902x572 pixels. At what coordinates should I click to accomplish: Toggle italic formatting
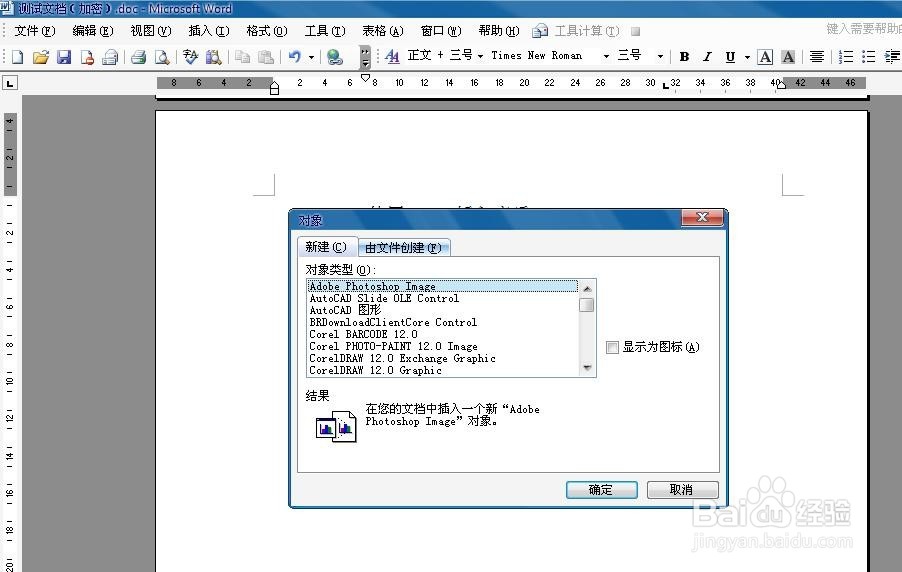(707, 56)
